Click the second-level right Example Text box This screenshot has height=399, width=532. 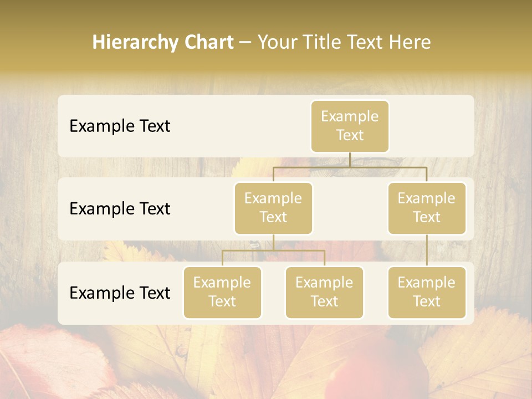tap(427, 208)
